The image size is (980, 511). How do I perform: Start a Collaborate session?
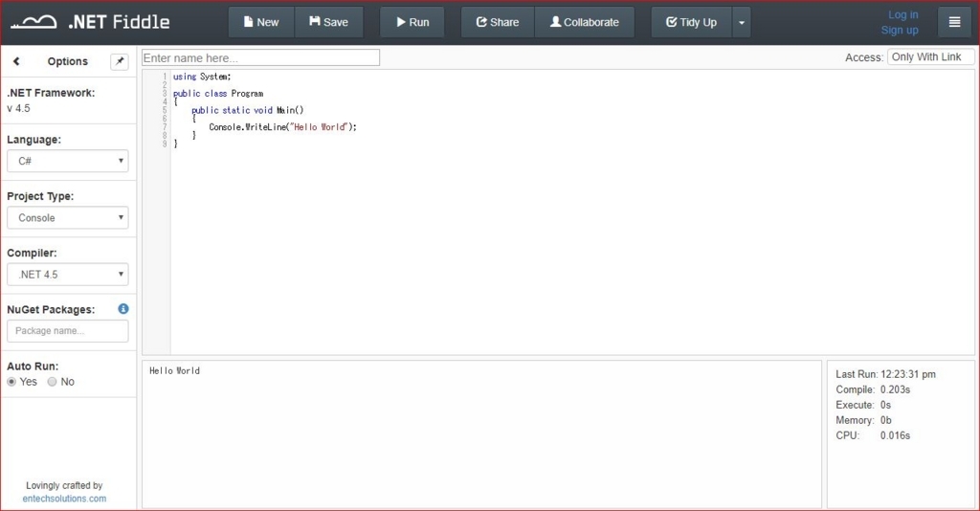[x=585, y=22]
